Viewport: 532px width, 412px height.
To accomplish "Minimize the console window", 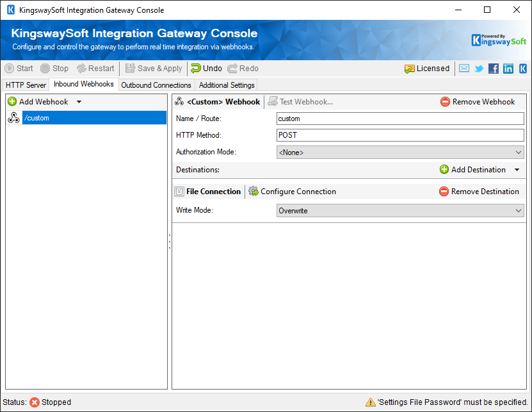I will (458, 10).
